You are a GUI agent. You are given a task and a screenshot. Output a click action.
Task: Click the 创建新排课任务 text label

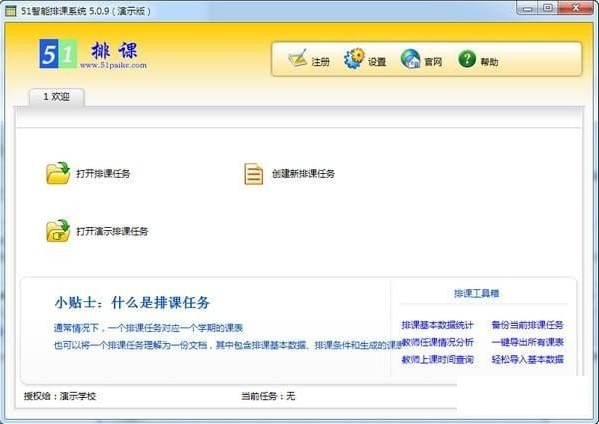coord(303,174)
